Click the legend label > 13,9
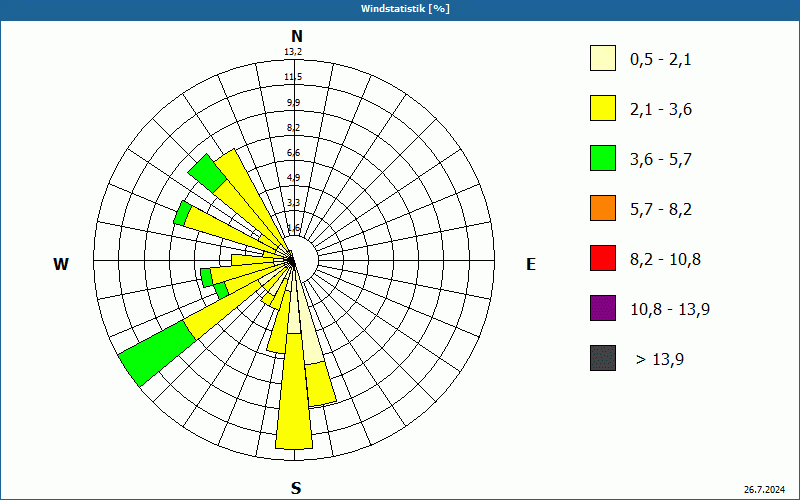This screenshot has height=500, width=800. point(660,360)
